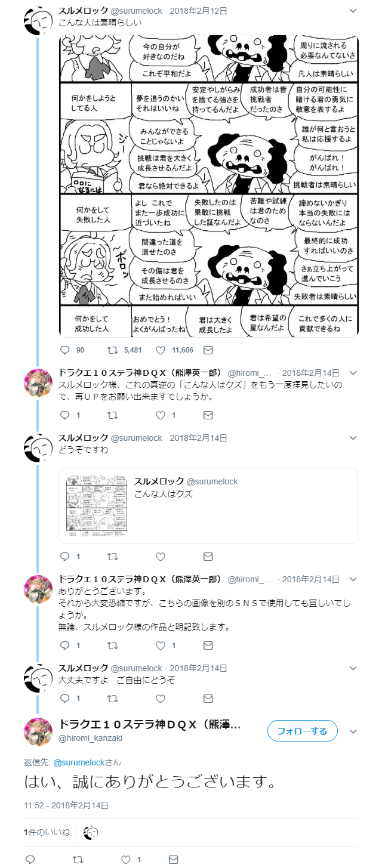Like the tweet with 11,606 likes

pyautogui.click(x=160, y=350)
